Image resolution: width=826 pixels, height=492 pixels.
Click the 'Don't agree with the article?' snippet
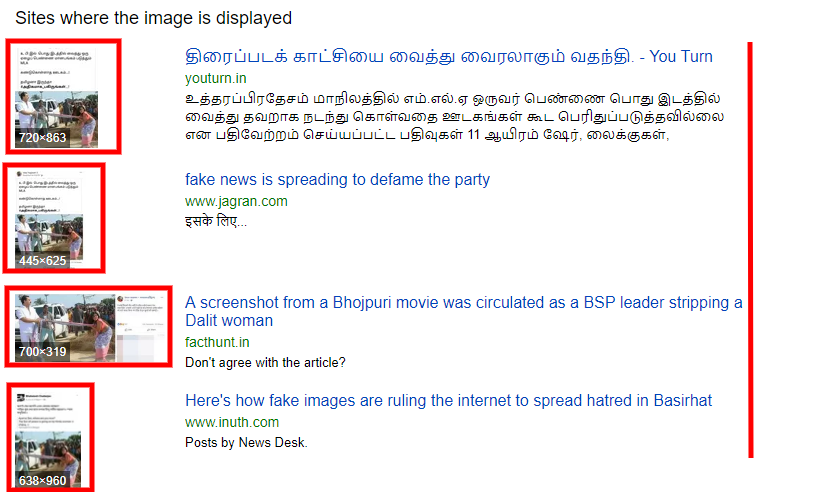coord(265,363)
